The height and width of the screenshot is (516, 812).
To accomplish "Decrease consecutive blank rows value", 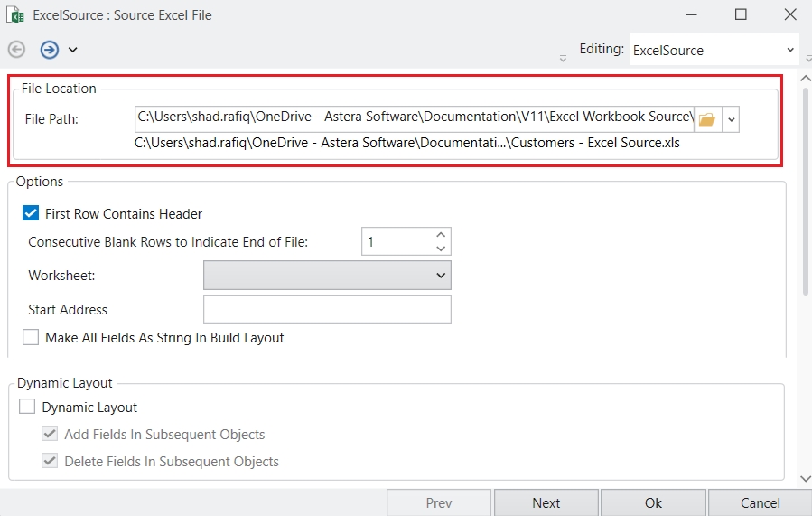I will click(x=441, y=249).
